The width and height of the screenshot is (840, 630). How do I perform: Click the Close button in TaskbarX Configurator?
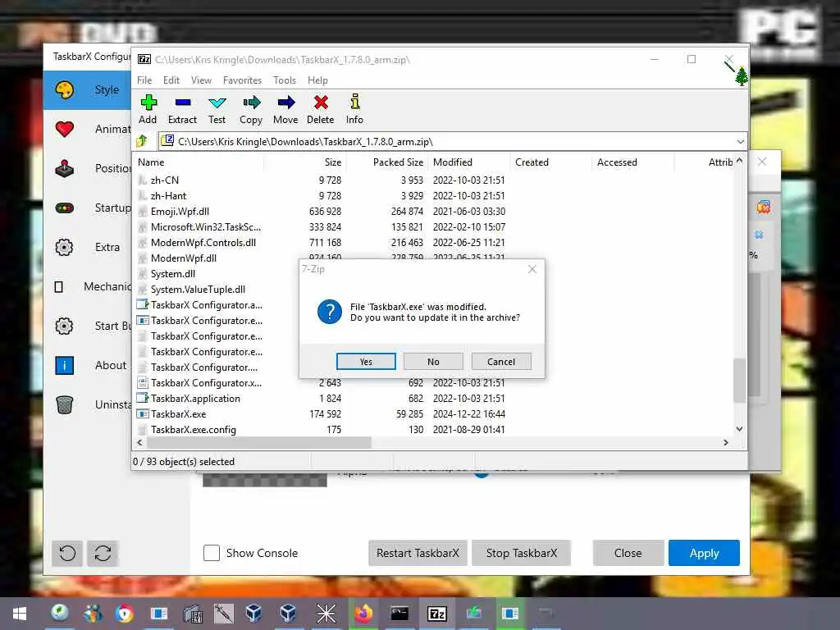tap(628, 553)
